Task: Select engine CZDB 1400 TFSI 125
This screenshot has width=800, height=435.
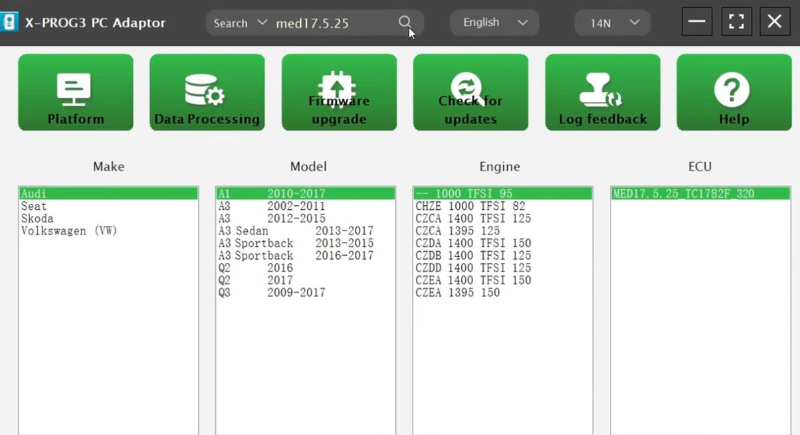Action: (x=503, y=255)
